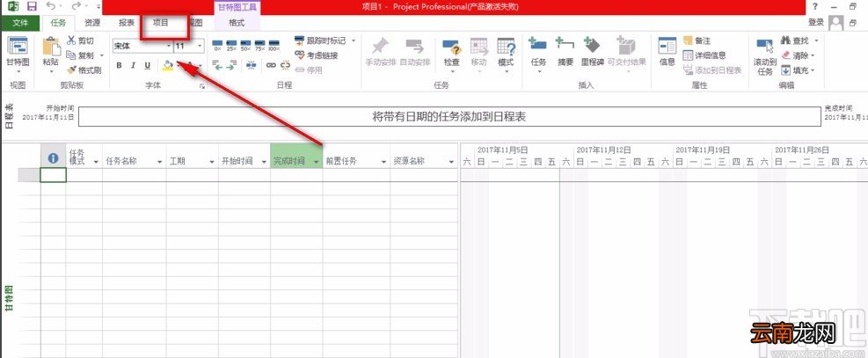
Task: Click the 粘贴 paste icon
Action: [51, 48]
